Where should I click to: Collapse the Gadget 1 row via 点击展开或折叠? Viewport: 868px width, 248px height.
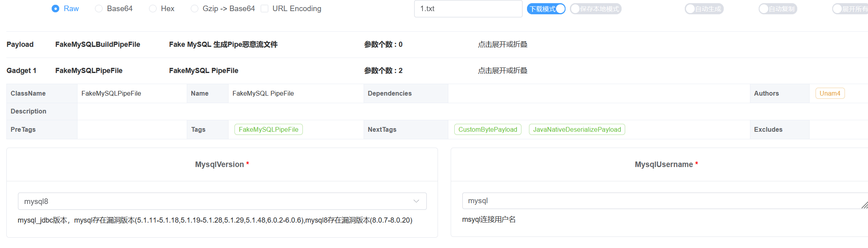point(502,71)
